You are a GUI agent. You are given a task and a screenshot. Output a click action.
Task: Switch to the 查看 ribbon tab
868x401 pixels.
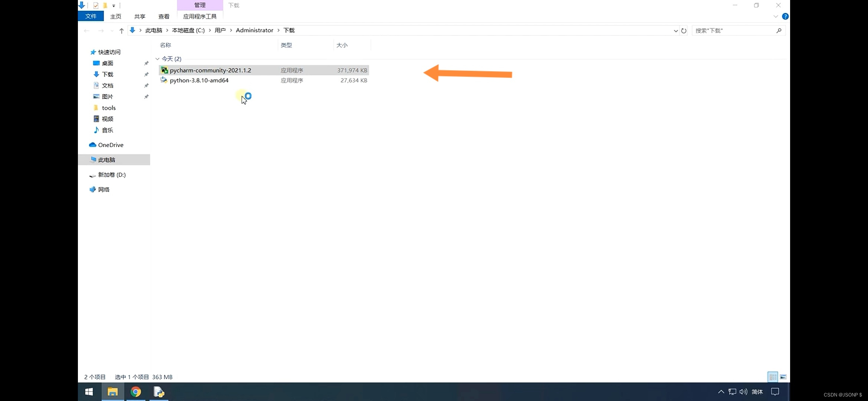point(164,16)
